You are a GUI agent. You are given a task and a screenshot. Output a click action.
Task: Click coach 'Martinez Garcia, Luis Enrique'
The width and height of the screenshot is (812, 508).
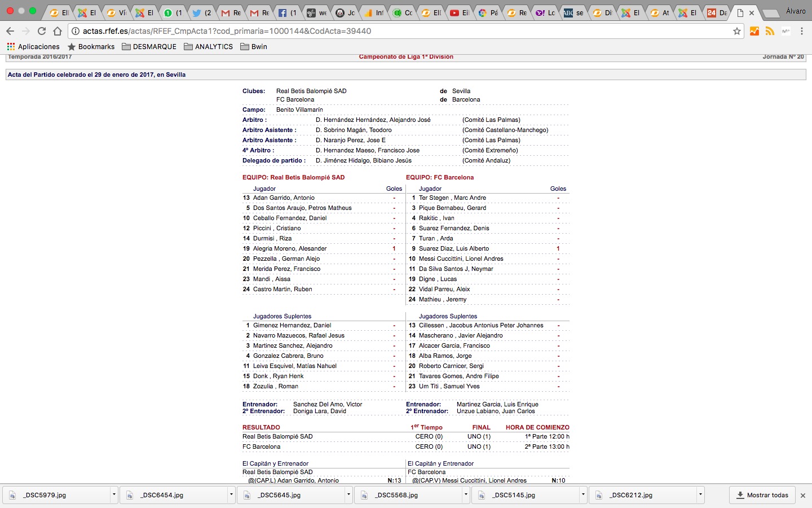tap(497, 404)
